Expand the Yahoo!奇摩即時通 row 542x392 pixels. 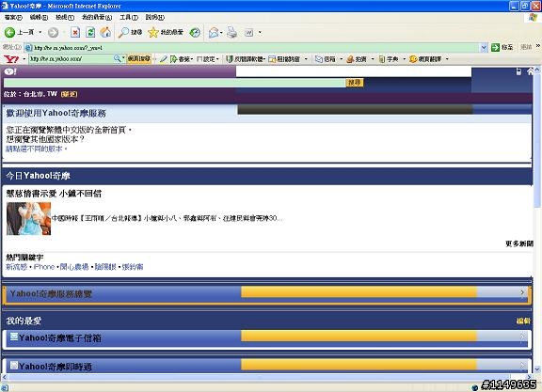tap(267, 366)
